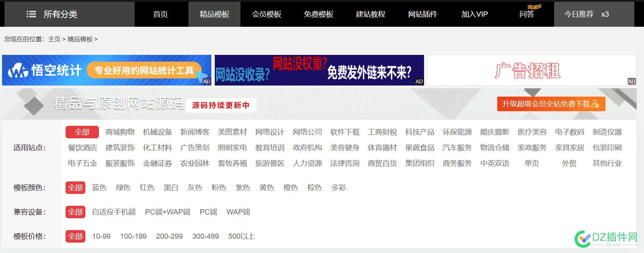Open the 悟空统计 ad banner
The width and height of the screenshot is (644, 253).
[107, 70]
